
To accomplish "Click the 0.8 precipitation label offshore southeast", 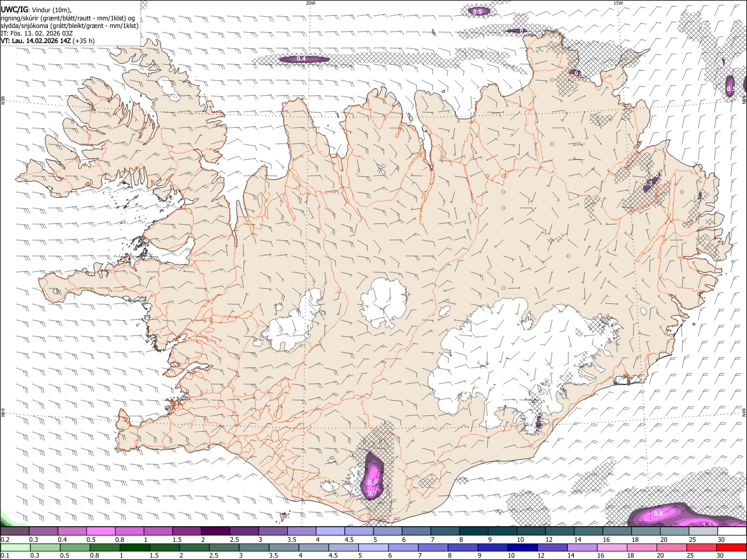I will tap(658, 513).
